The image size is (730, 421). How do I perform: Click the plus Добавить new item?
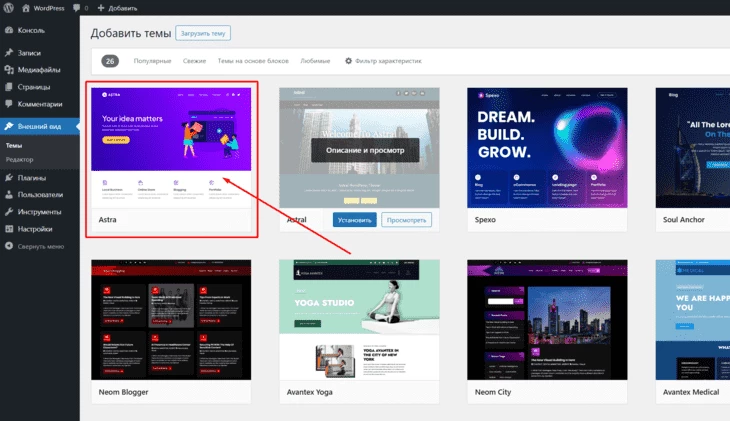pos(117,8)
